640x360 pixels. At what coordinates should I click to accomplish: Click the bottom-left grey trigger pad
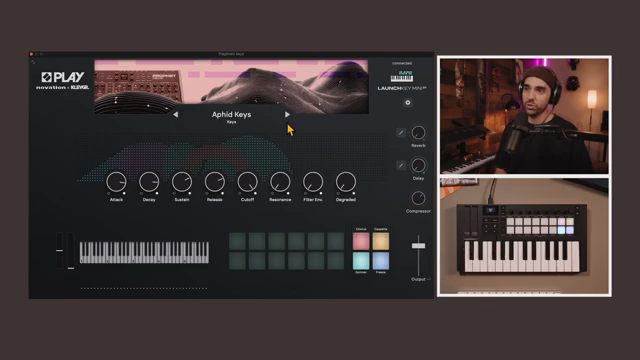(238, 261)
